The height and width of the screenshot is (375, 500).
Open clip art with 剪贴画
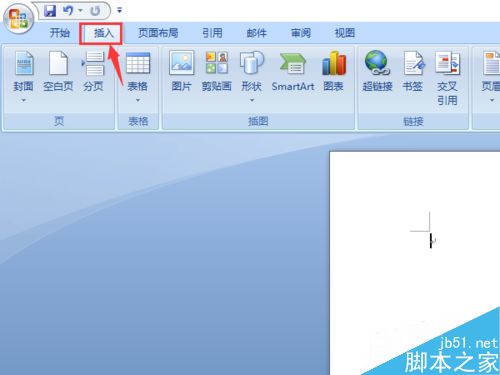pyautogui.click(x=217, y=72)
